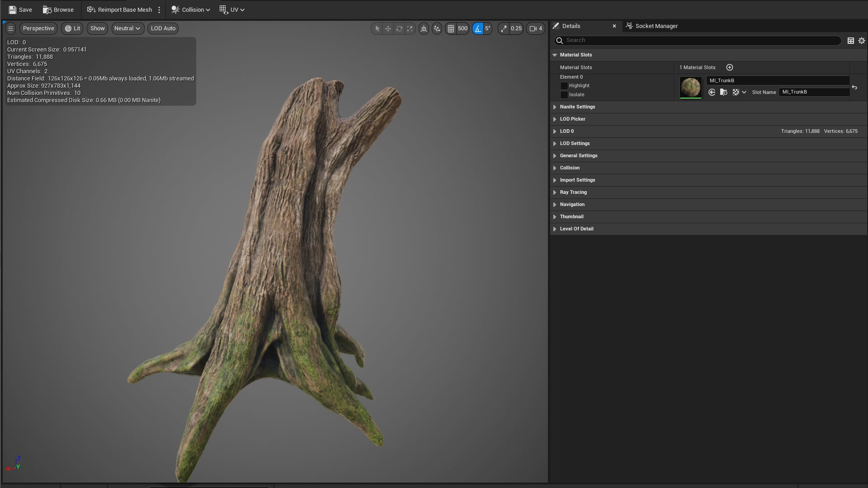
Task: Expand the Nanite Settings section
Action: click(578, 107)
